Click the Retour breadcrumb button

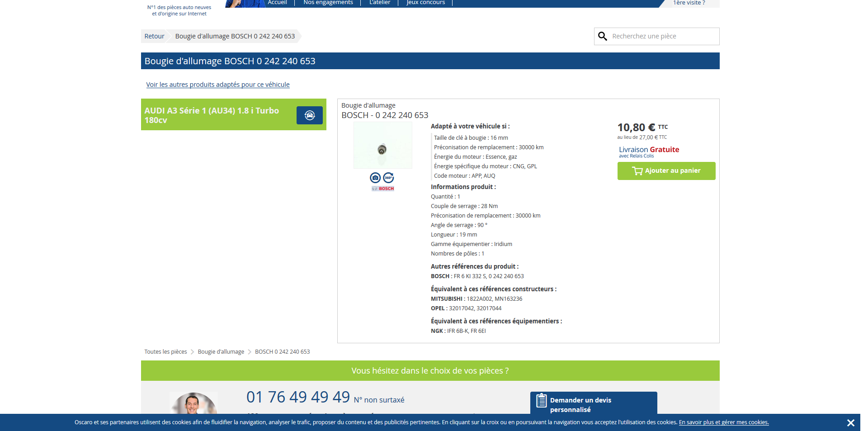[x=154, y=36]
